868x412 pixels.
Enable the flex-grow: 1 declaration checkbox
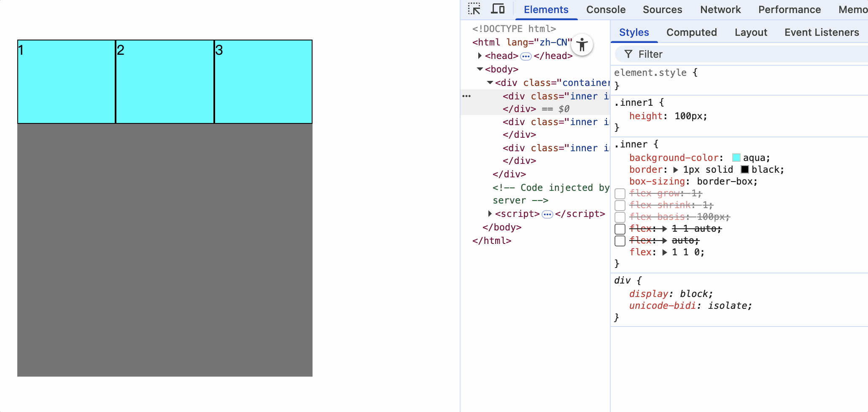click(620, 193)
